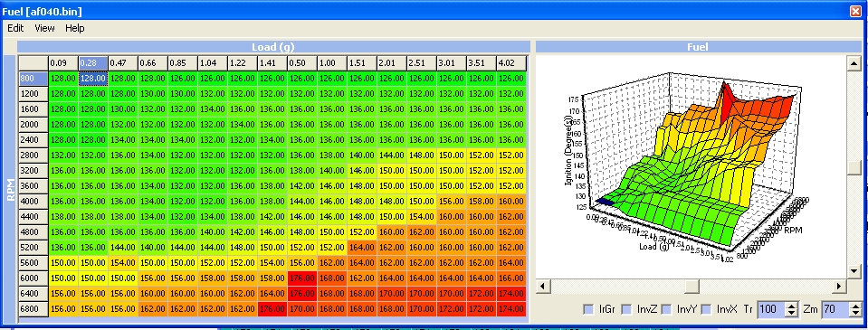Select the 2400 RPM row header
This screenshot has width=868, height=330.
(33, 140)
